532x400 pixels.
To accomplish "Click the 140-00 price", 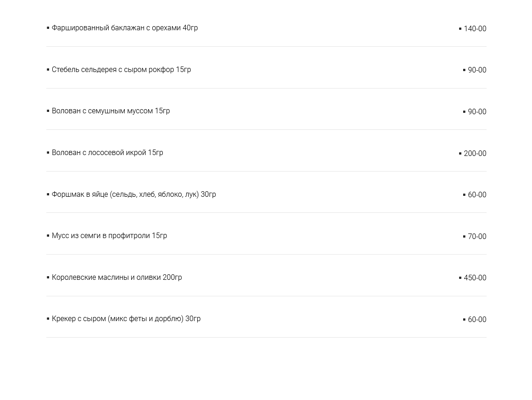I will coord(475,29).
